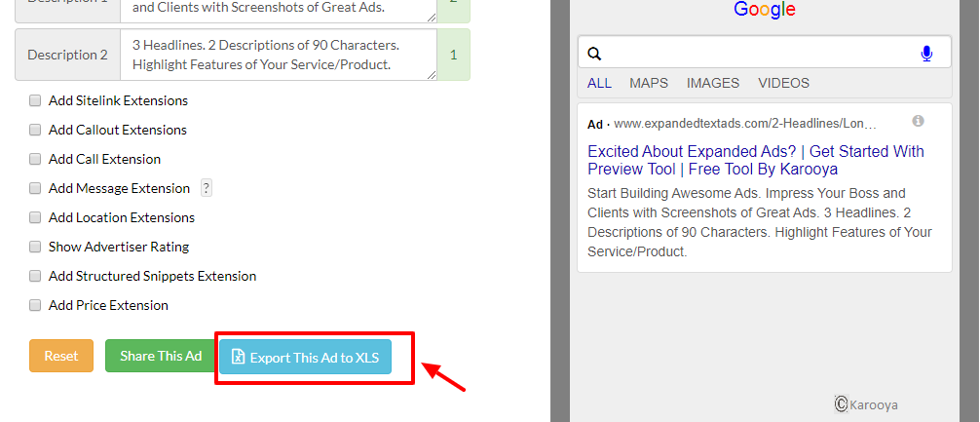Enable Add Sitelink Extensions checkbox
This screenshot has height=422, width=980.
pos(36,100)
